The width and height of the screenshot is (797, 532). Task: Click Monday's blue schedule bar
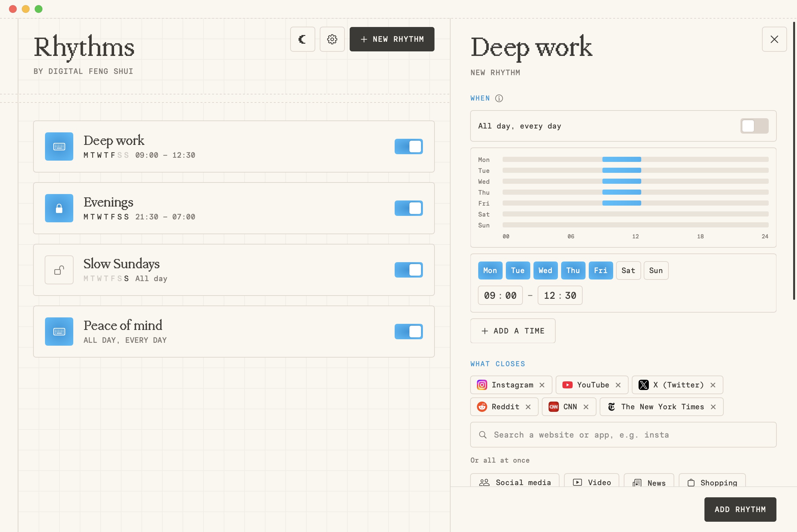pos(622,159)
